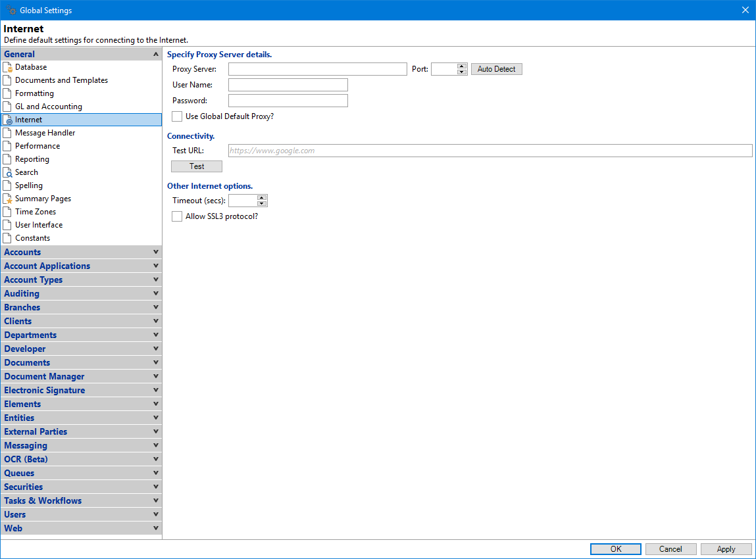Decrease the Port value with down arrow
Viewport: 756px width, 559px height.
point(462,72)
